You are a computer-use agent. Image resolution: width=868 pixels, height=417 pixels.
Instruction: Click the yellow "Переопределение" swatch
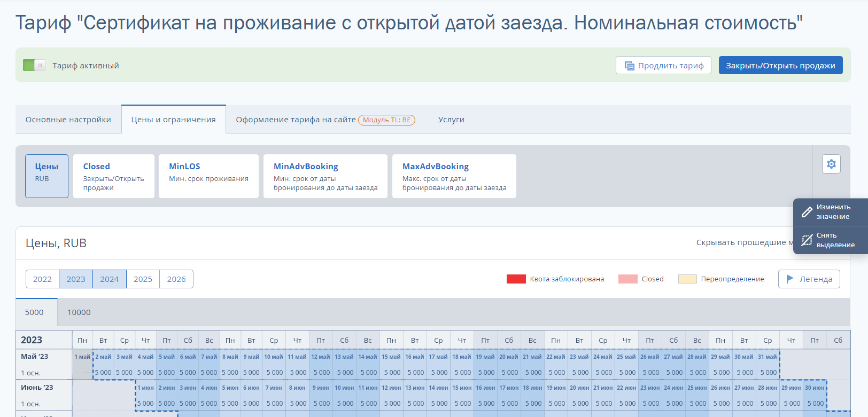pos(687,279)
